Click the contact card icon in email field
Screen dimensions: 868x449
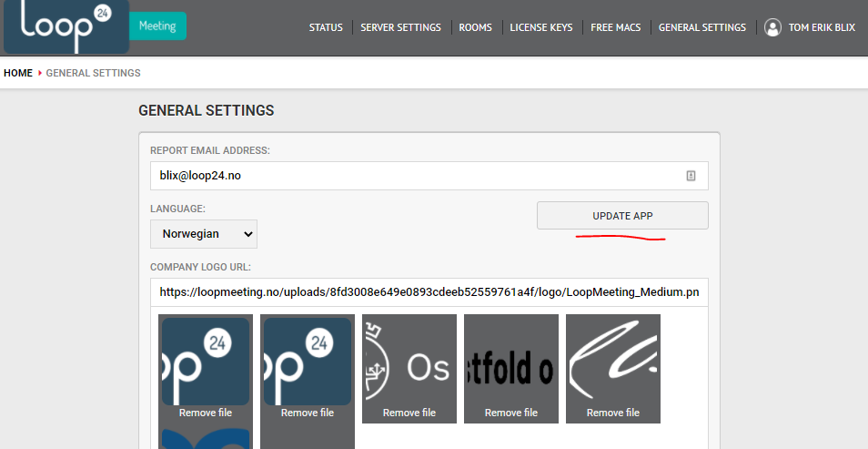point(691,176)
